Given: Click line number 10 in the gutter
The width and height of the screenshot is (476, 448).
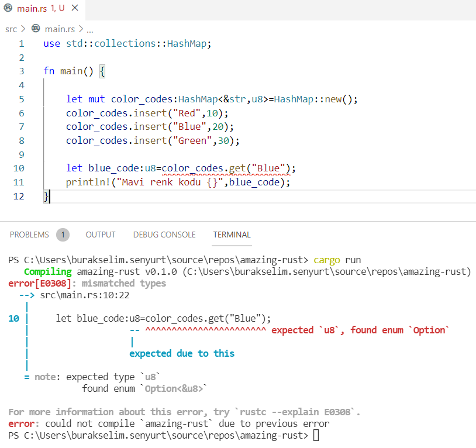Looking at the screenshot, I should pos(19,168).
